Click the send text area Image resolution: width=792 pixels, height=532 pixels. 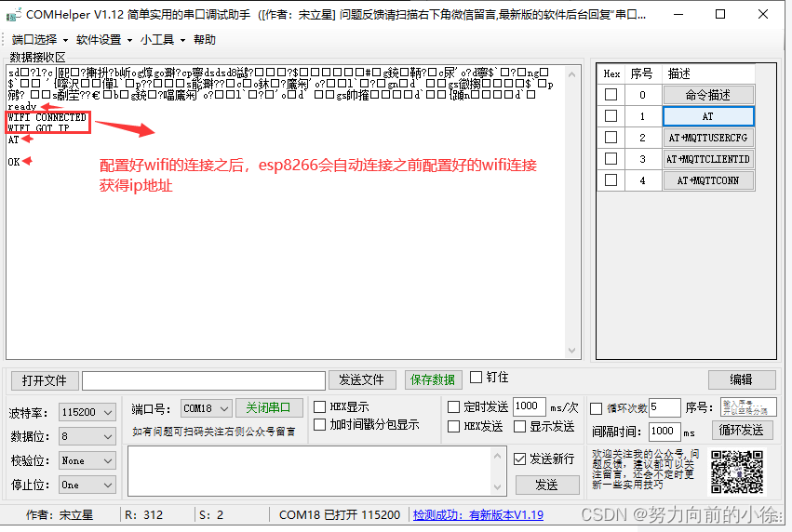[x=310, y=472]
